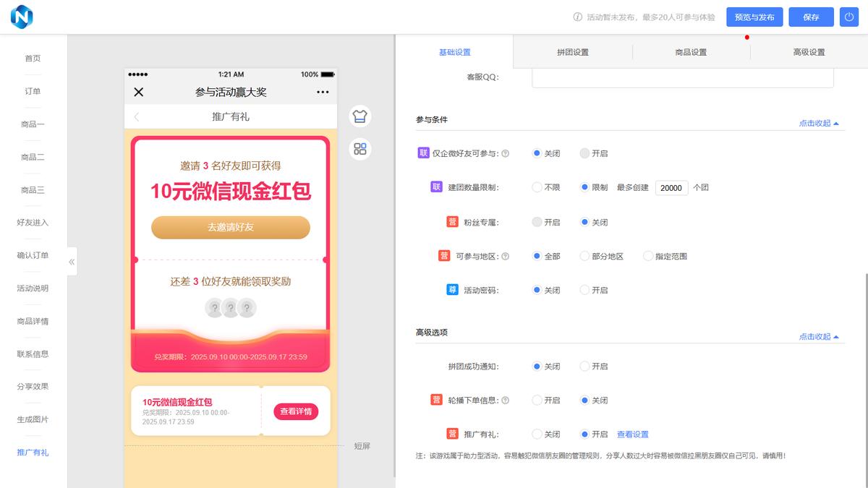Collapse the left sidebar with the double-chevron handle
Screen dimensions: 868x488
pyautogui.click(x=72, y=262)
